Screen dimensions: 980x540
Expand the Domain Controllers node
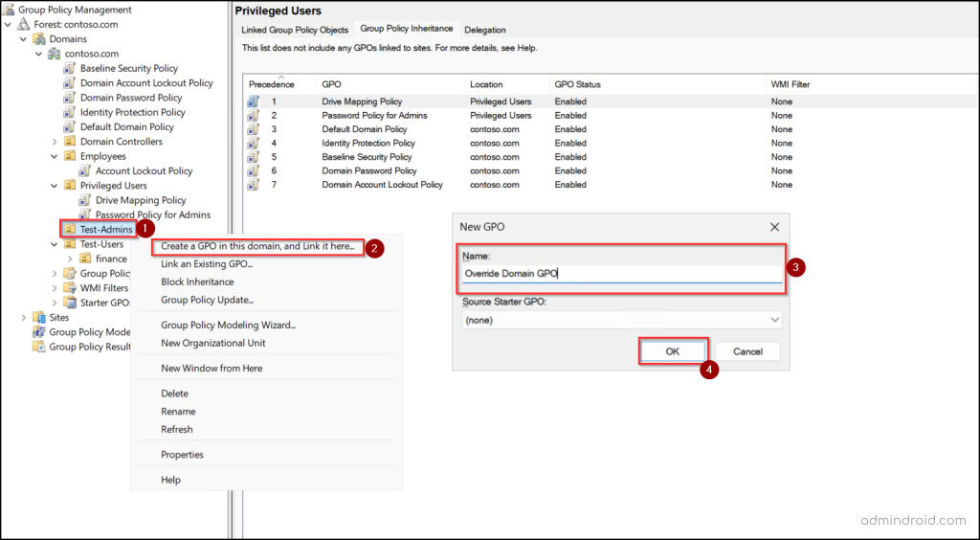[x=55, y=142]
